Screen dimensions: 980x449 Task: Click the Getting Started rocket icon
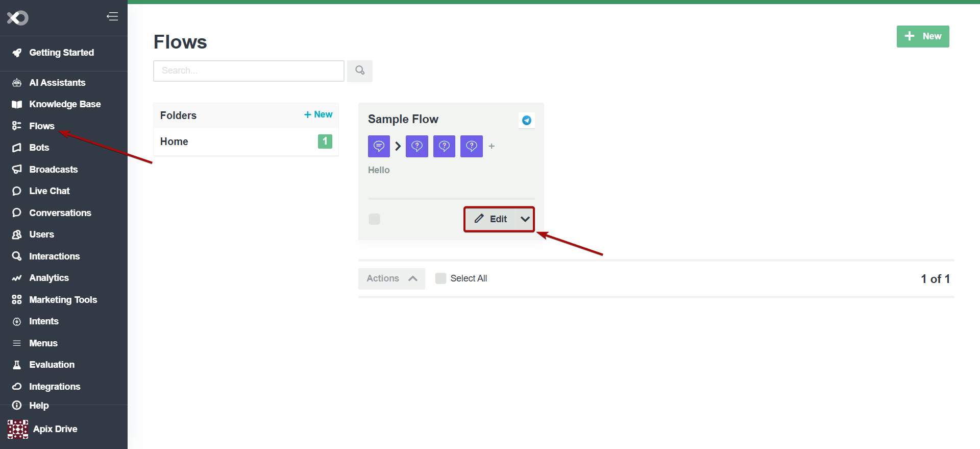click(17, 53)
